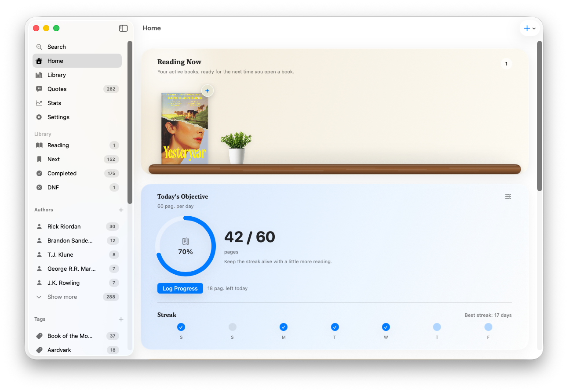Click the Reading open-book icon
Viewport: 568px width, 392px height.
pos(39,145)
